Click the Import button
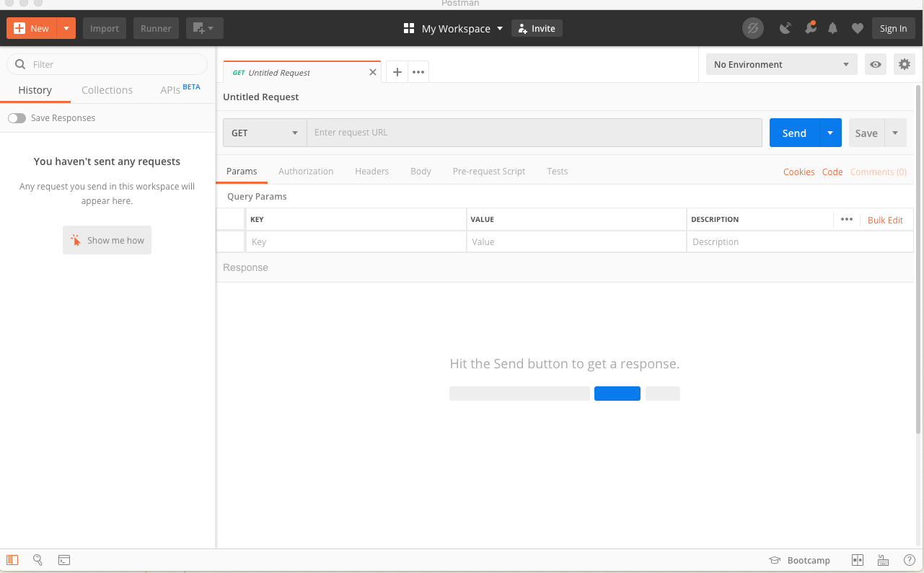Screen dimensions: 924x573 pos(105,29)
